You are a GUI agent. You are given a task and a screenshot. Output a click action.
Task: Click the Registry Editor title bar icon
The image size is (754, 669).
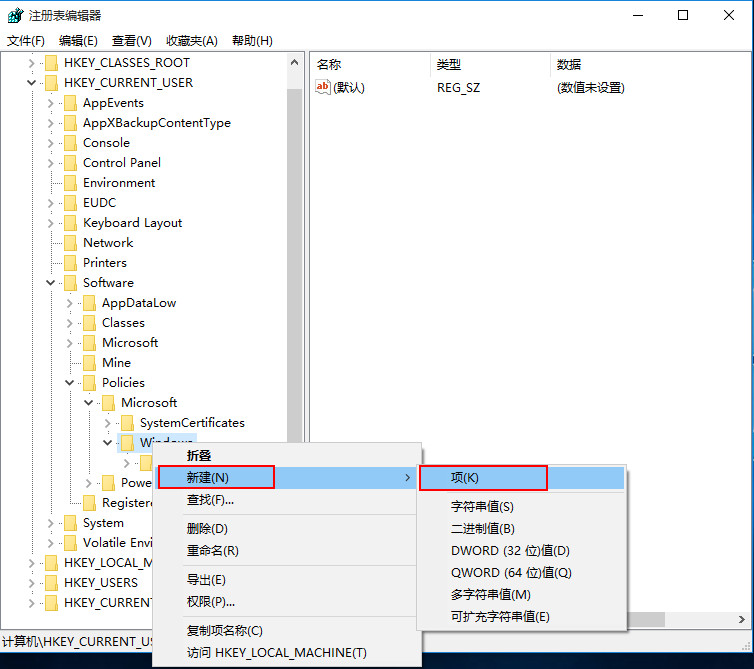click(x=15, y=15)
